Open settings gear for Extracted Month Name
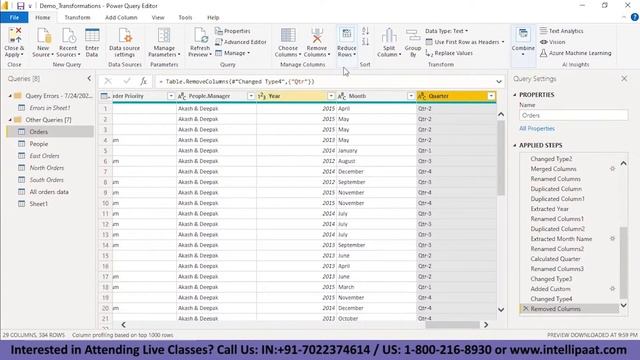The image size is (640, 360). (612, 238)
